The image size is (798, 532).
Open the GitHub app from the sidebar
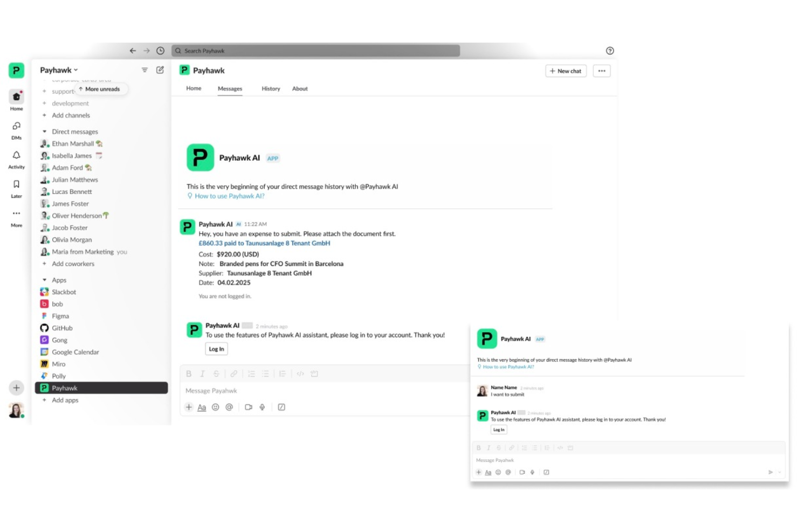click(x=61, y=328)
